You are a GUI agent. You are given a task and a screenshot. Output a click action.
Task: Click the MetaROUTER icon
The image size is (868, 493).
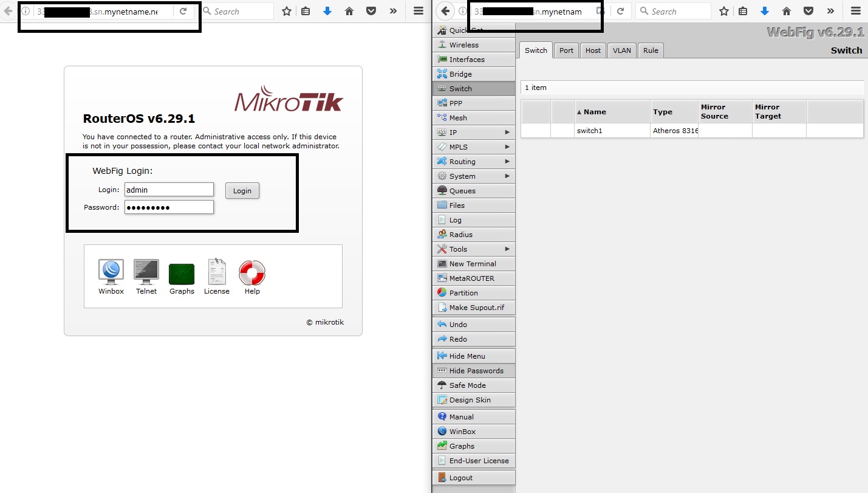(442, 278)
